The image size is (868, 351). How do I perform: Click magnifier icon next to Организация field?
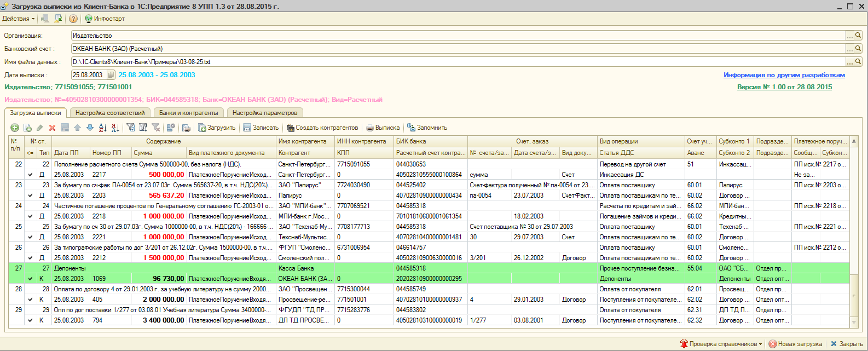(858, 36)
